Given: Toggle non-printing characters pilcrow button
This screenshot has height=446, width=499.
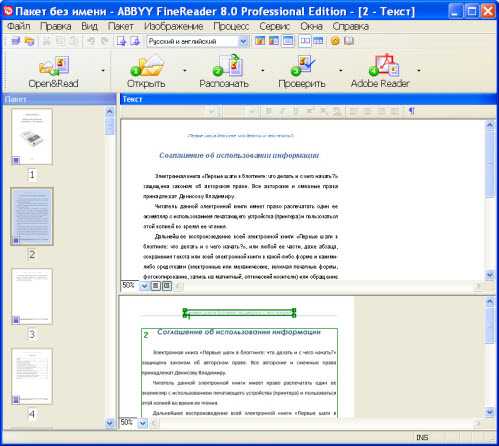Looking at the screenshot, I should pos(412,111).
